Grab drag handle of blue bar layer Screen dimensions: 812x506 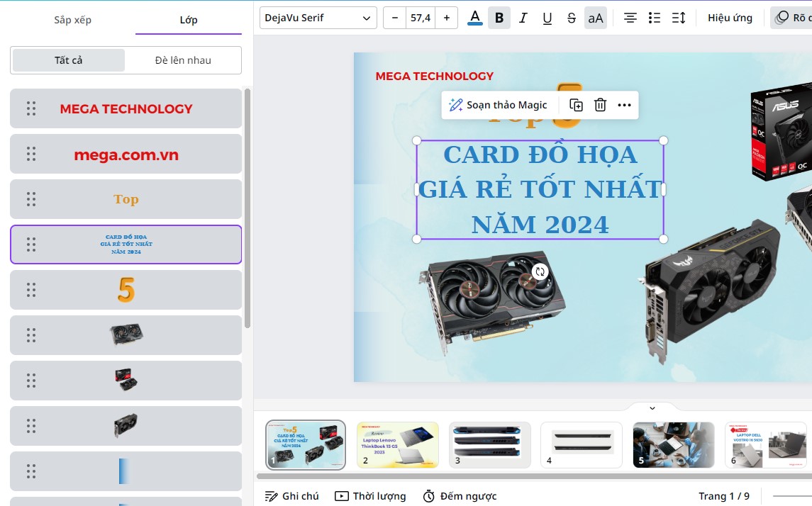point(31,471)
